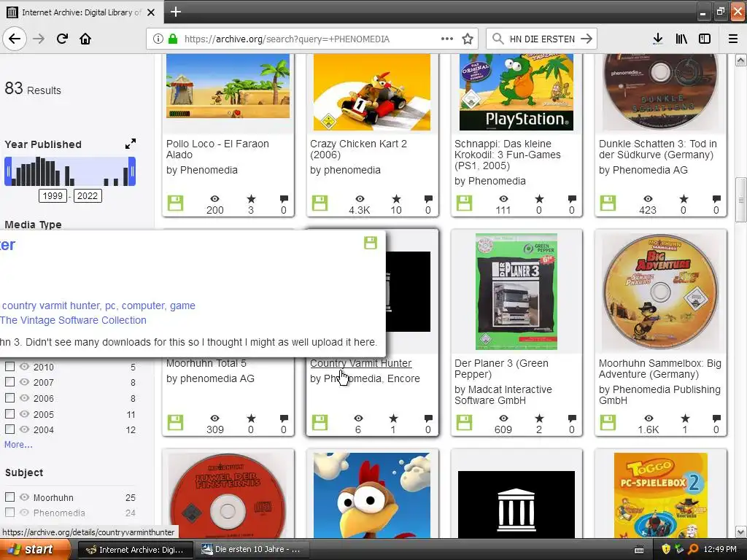Check the 2006 year filter
Screen dimensions: 747x560
tap(9, 398)
